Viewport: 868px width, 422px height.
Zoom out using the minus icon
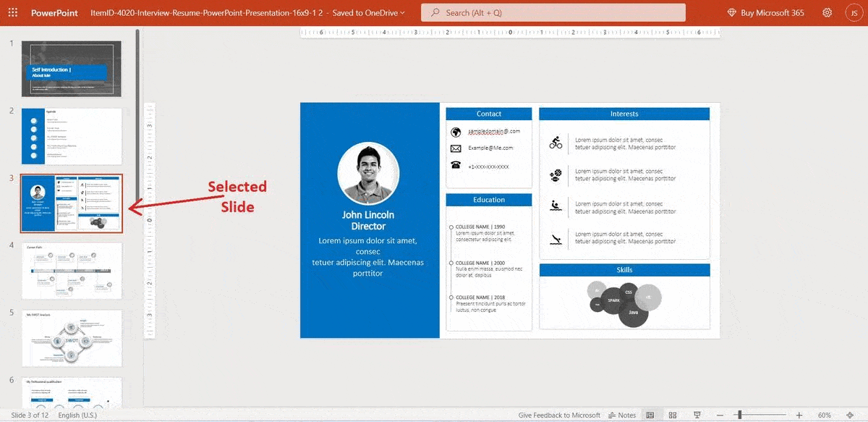click(720, 414)
